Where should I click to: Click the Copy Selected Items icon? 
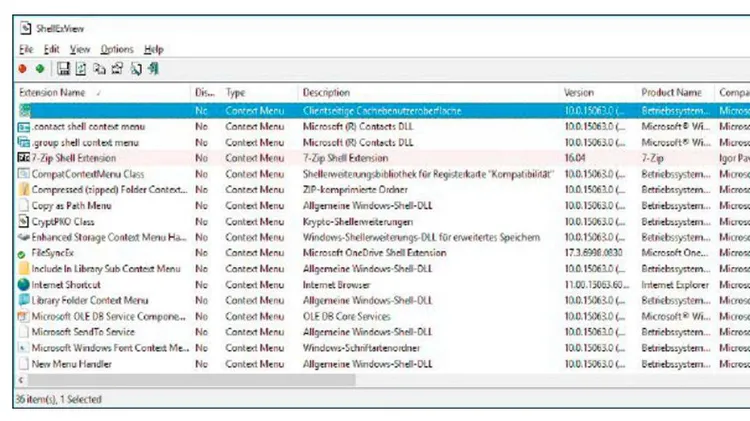click(99, 69)
